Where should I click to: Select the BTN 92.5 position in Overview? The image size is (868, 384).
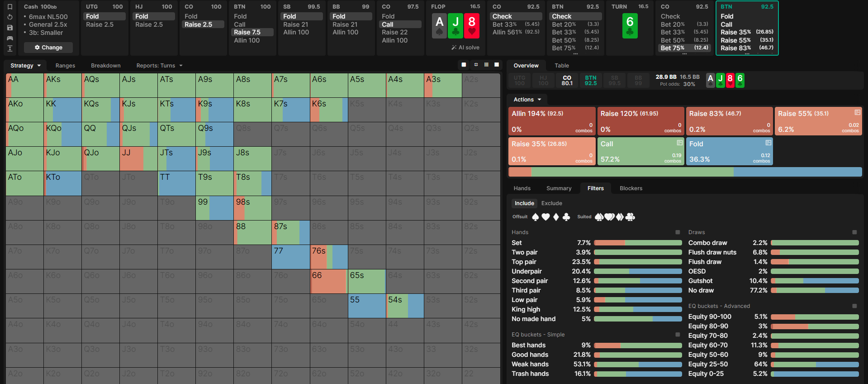coord(591,81)
